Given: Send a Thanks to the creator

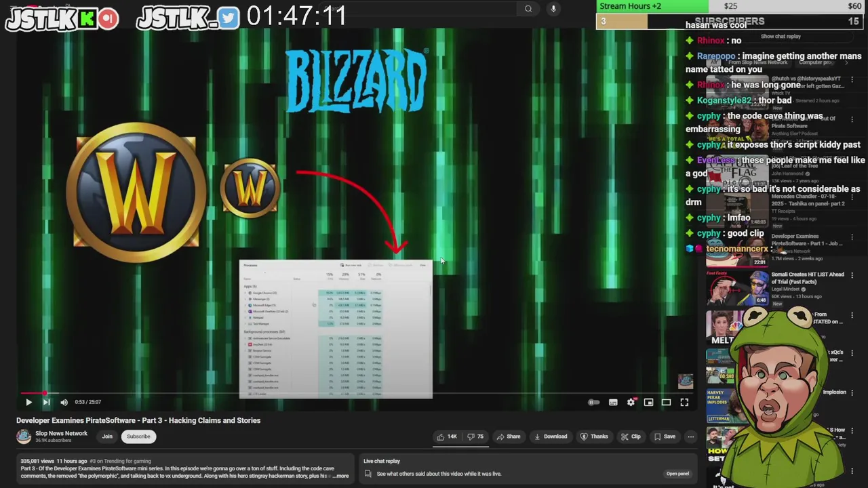Looking at the screenshot, I should coord(594,436).
